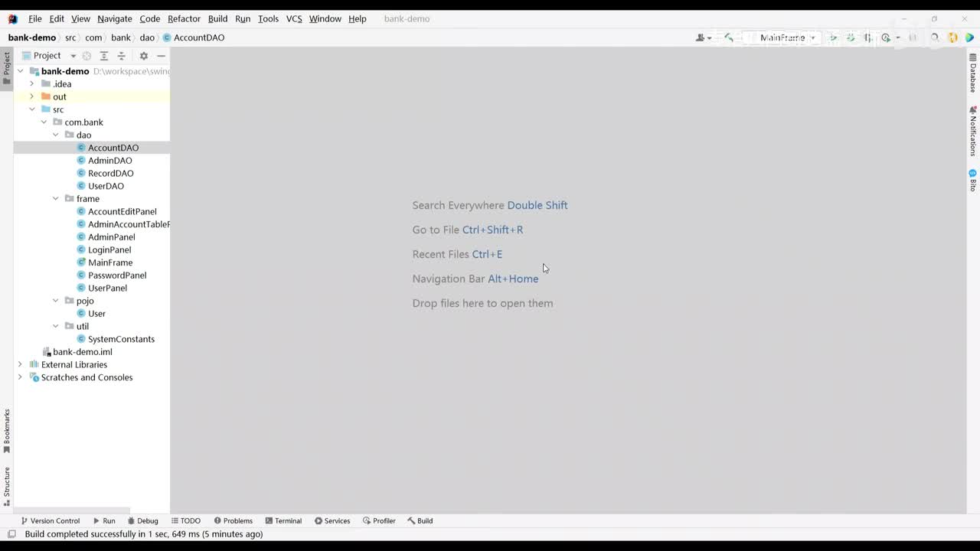Image resolution: width=980 pixels, height=551 pixels.
Task: Collapse the com.bank package
Action: [44, 122]
